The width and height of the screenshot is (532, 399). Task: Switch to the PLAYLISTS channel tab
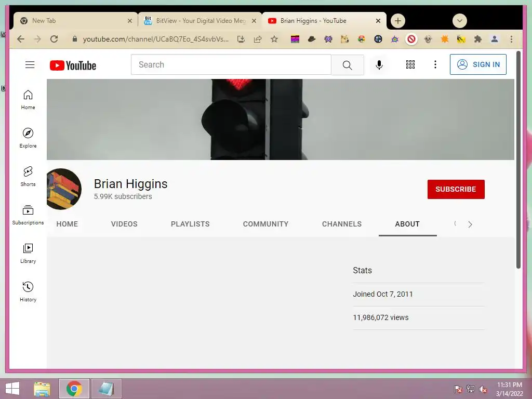190,224
